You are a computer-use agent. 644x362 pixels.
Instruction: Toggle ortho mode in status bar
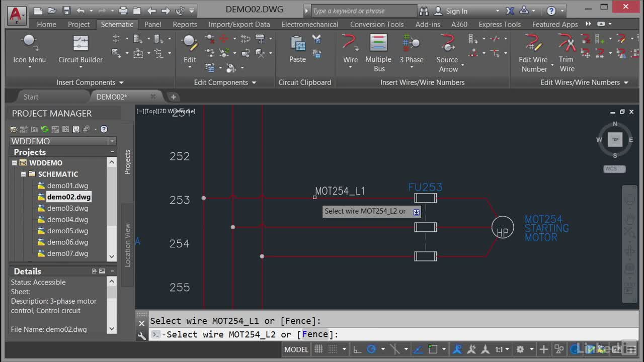tap(357, 349)
